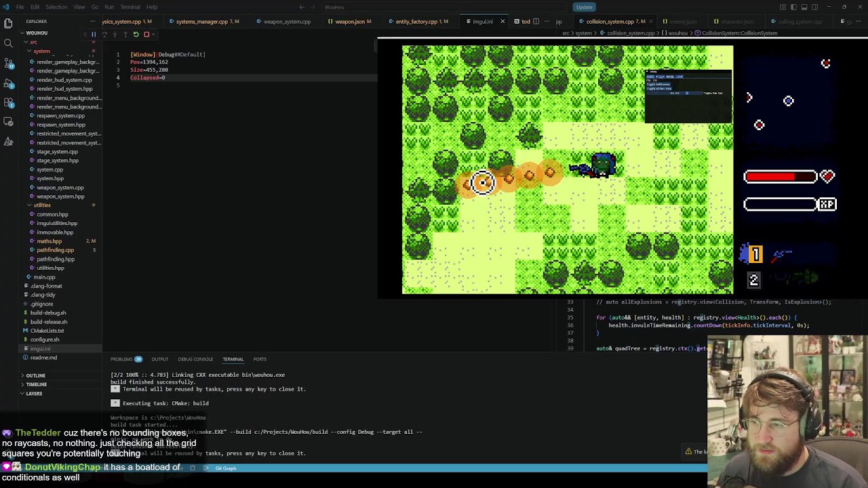Click the Update button in the title bar
This screenshot has width=868, height=488.
[584, 7]
